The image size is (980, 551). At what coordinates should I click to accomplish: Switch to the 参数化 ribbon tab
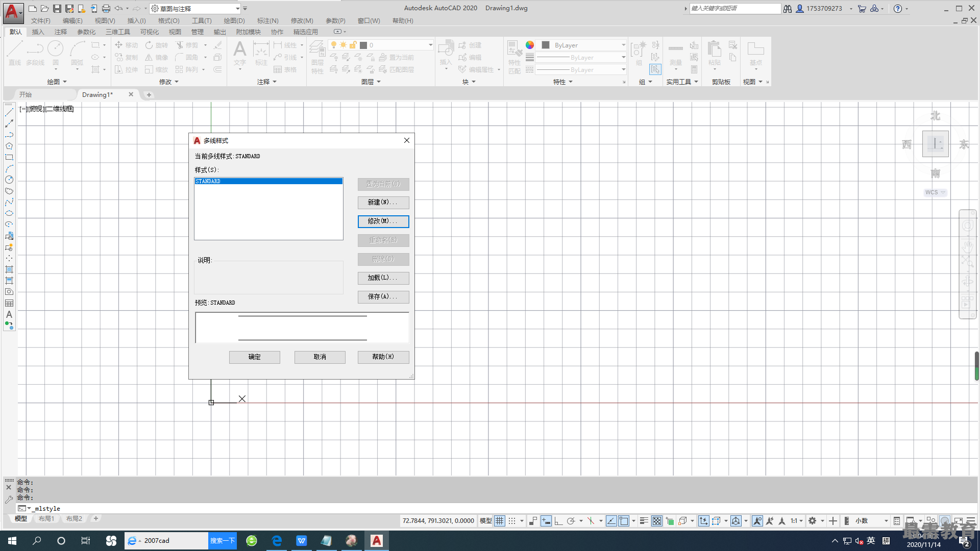point(86,32)
